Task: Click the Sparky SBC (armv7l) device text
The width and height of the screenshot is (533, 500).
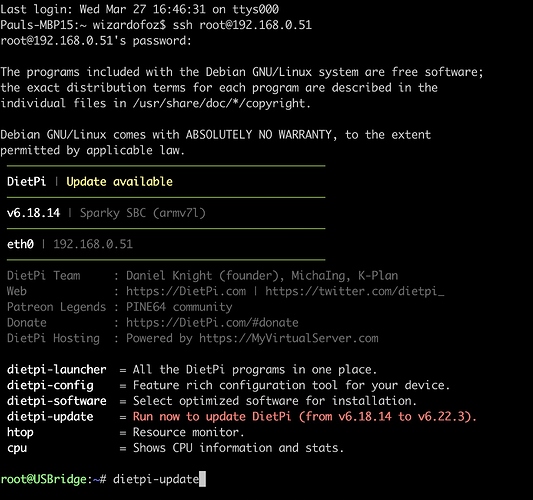Action: click(x=142, y=213)
